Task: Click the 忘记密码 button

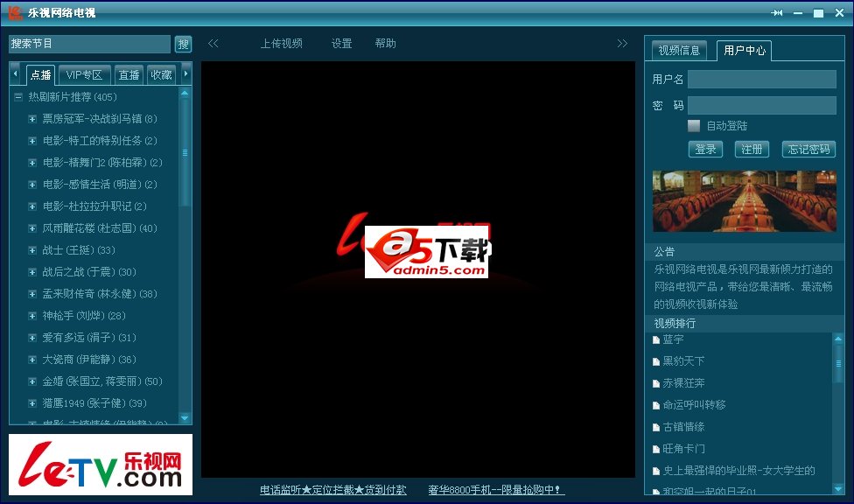Action: point(808,150)
